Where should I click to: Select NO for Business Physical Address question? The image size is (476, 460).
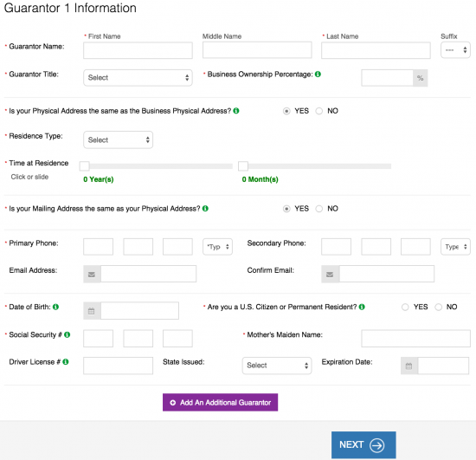[x=319, y=111]
